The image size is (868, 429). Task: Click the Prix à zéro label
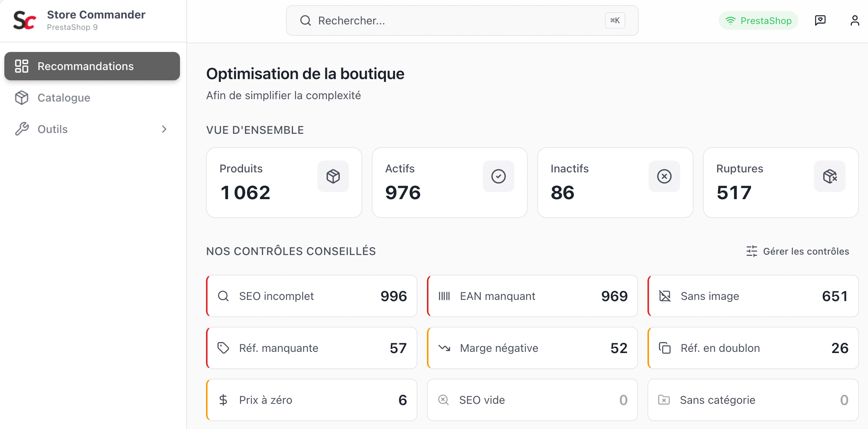(x=266, y=400)
